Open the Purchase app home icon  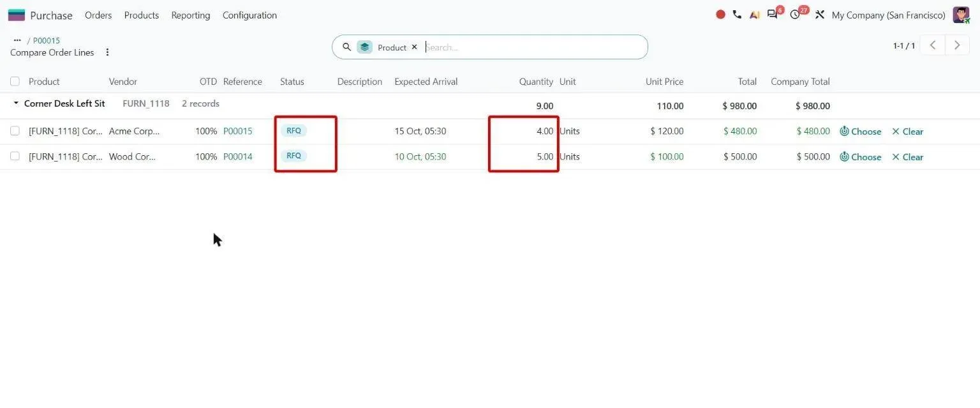(17, 15)
